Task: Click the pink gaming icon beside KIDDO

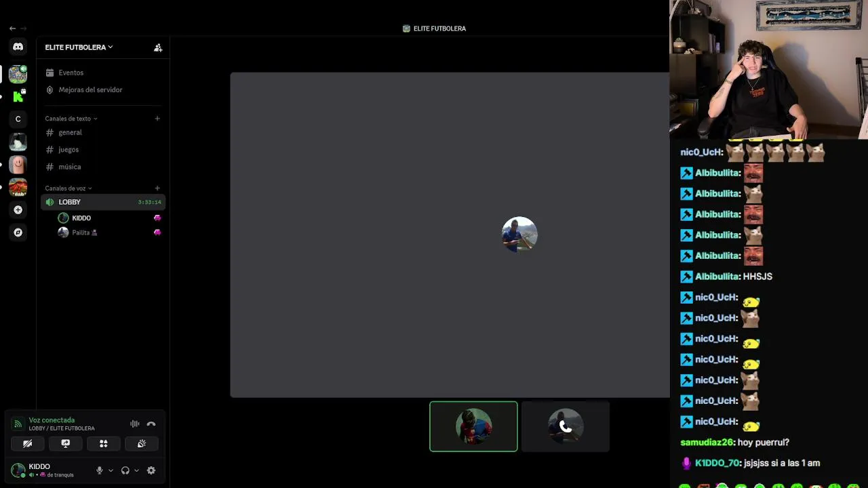Action: 157,218
